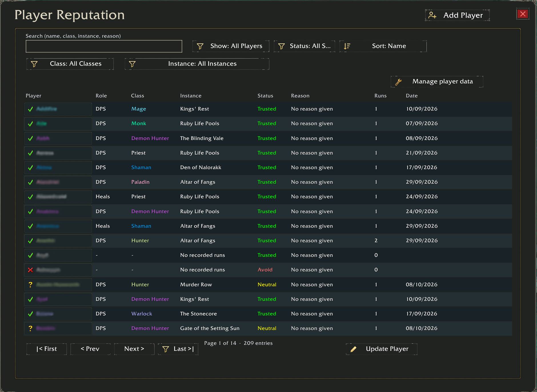This screenshot has width=537, height=392.
Task: Go to the Next page
Action: (x=134, y=349)
